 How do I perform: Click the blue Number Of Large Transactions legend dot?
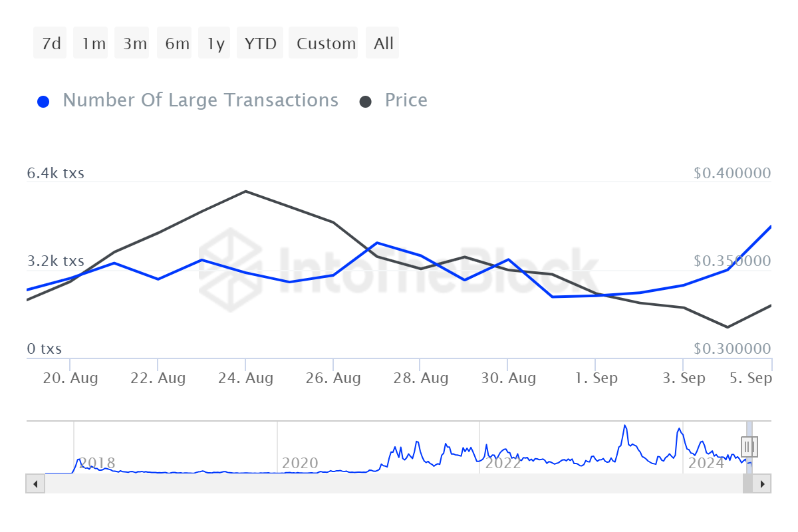[x=43, y=102]
